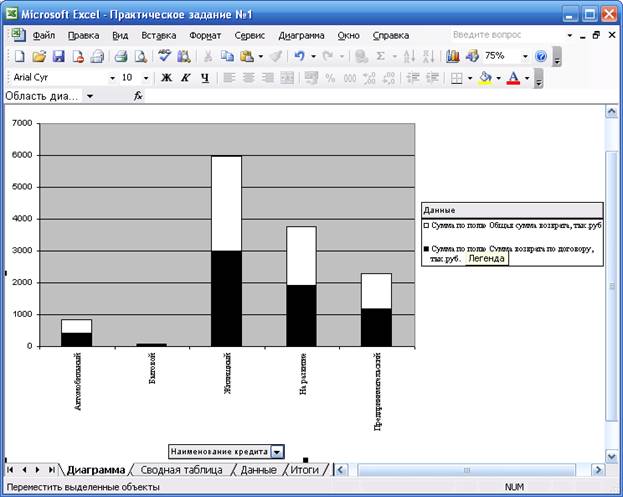Select the Данные sheet tab

pyautogui.click(x=258, y=469)
